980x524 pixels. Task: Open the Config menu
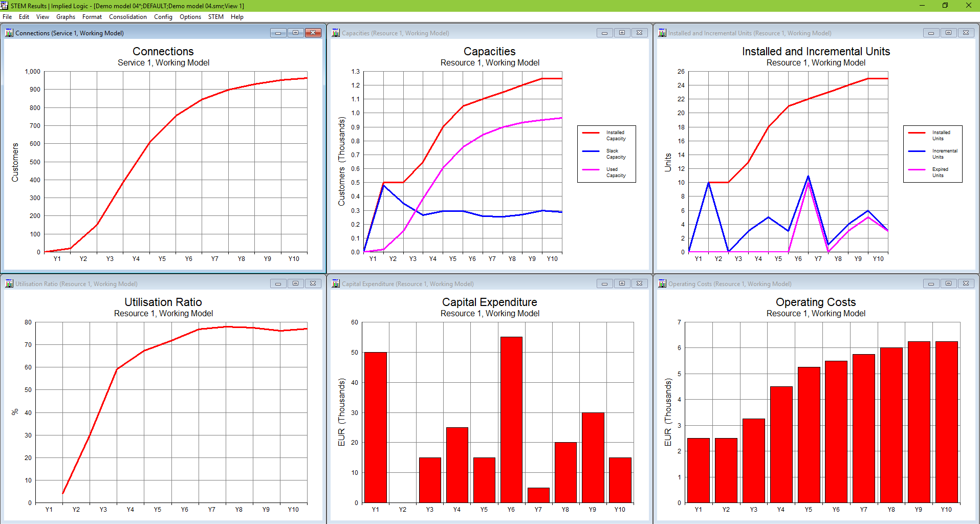[x=163, y=17]
